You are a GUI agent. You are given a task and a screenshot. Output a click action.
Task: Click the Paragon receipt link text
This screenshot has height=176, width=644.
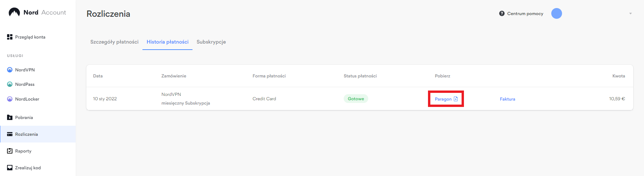[443, 99]
